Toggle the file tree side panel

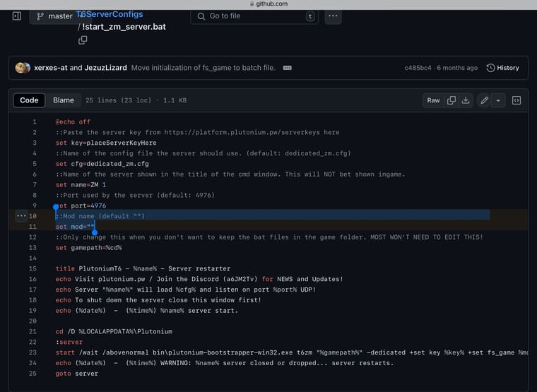tap(17, 16)
